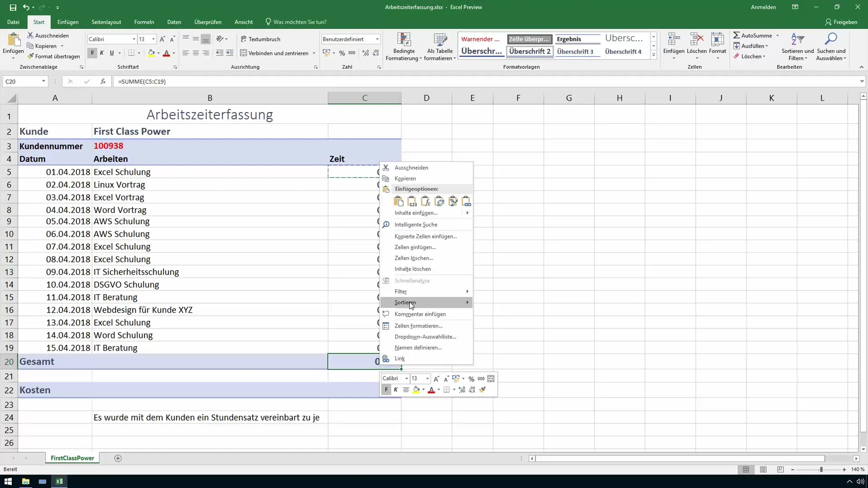
Task: Toggle italic K in the mini toolbar
Action: [396, 389]
